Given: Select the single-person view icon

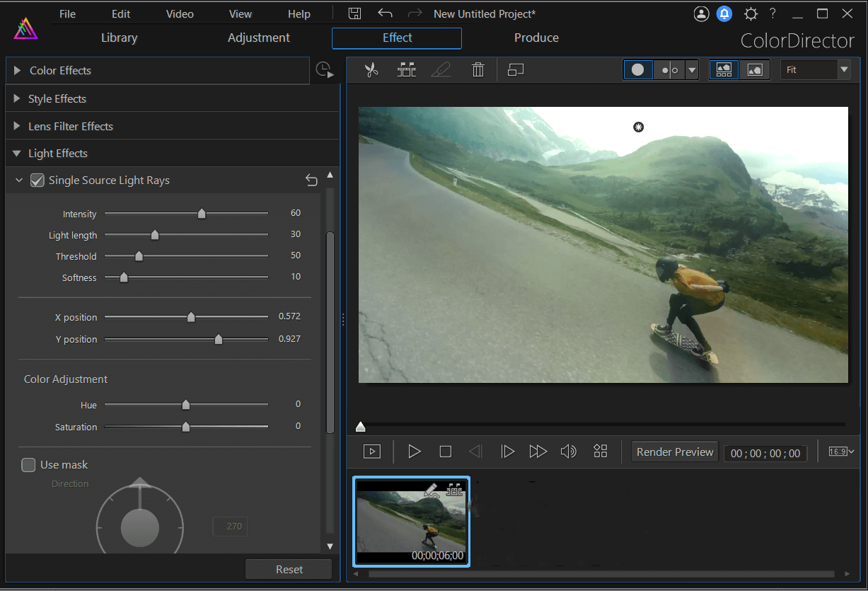Looking at the screenshot, I should point(755,70).
